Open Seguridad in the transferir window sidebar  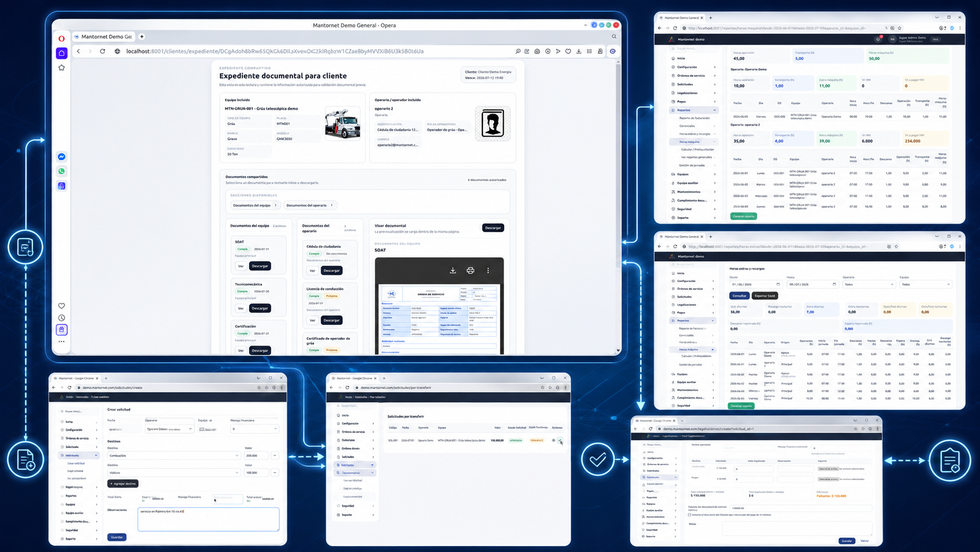pos(355,506)
